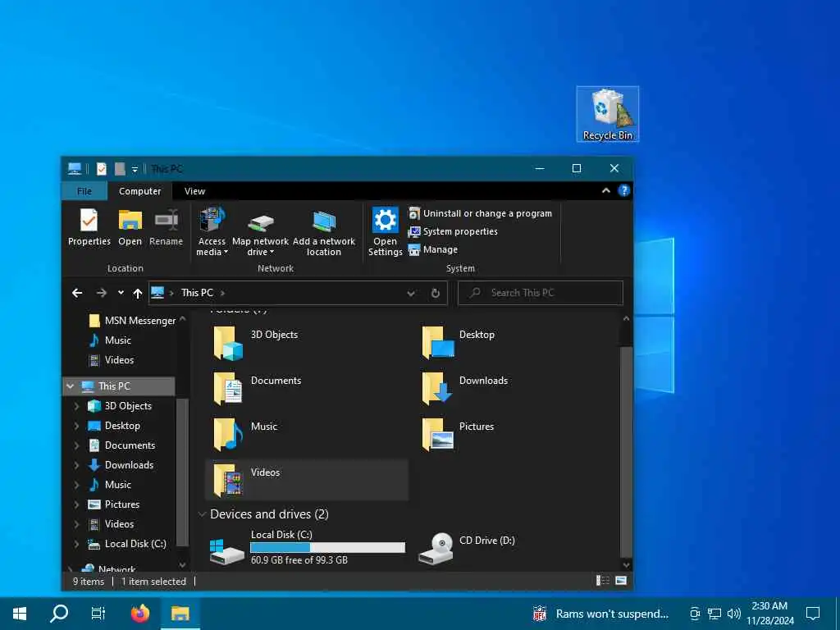Open the volume speaker tray icon

pos(734,614)
